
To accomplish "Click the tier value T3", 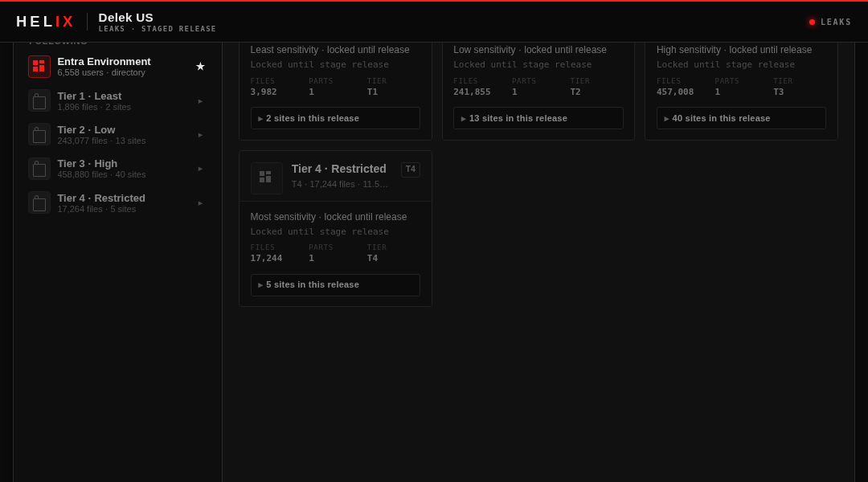I will coord(778,92).
